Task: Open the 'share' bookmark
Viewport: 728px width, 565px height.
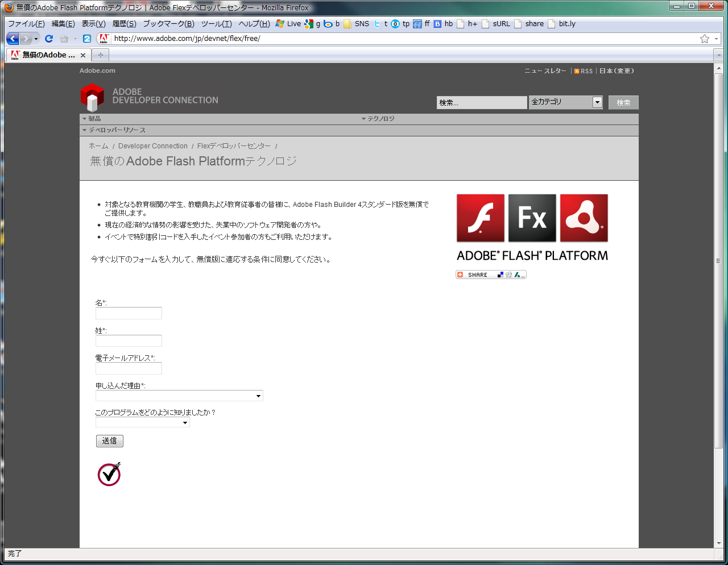Action: click(529, 24)
